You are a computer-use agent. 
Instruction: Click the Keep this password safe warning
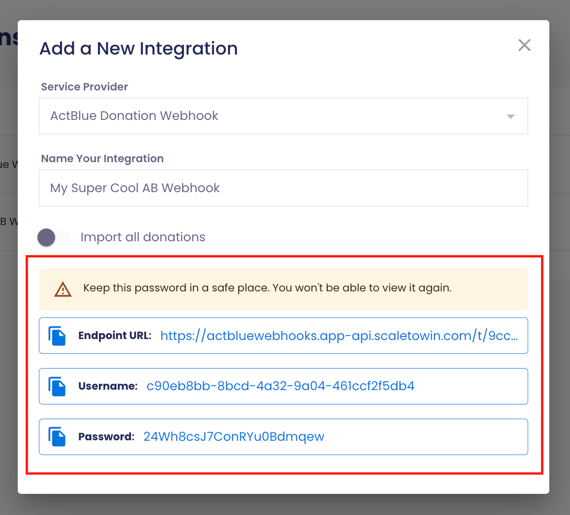coord(283,289)
